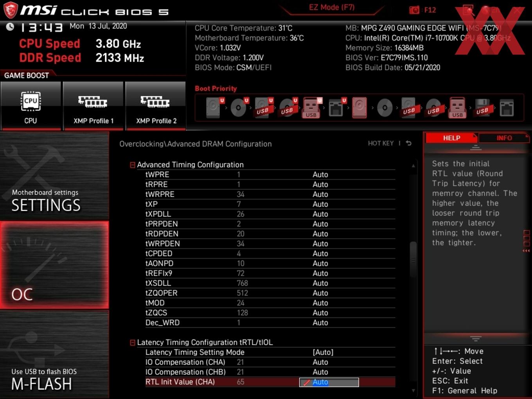Pick the UEFI network boot device icon
The width and height of the screenshot is (532, 399).
tap(337, 108)
